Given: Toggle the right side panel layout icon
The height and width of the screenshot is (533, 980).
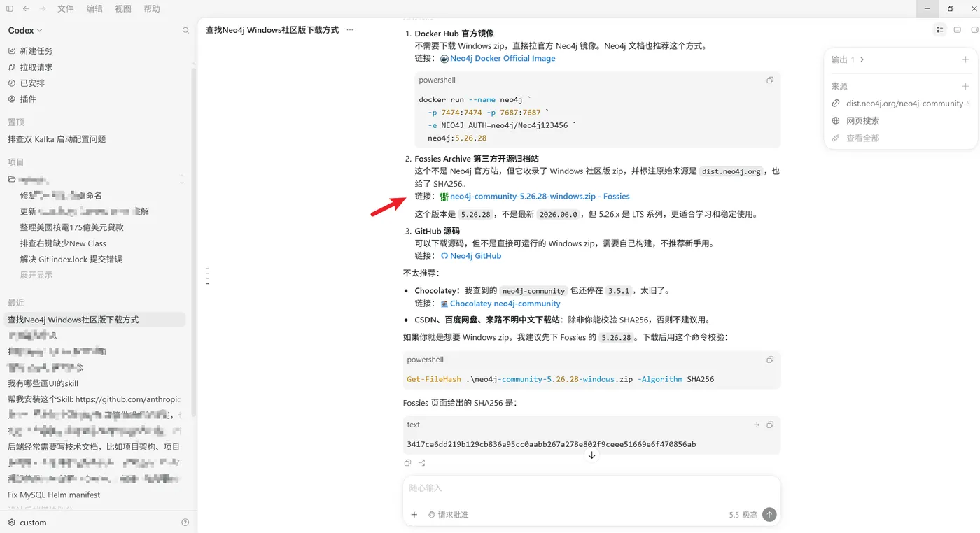Looking at the screenshot, I should click(x=974, y=30).
